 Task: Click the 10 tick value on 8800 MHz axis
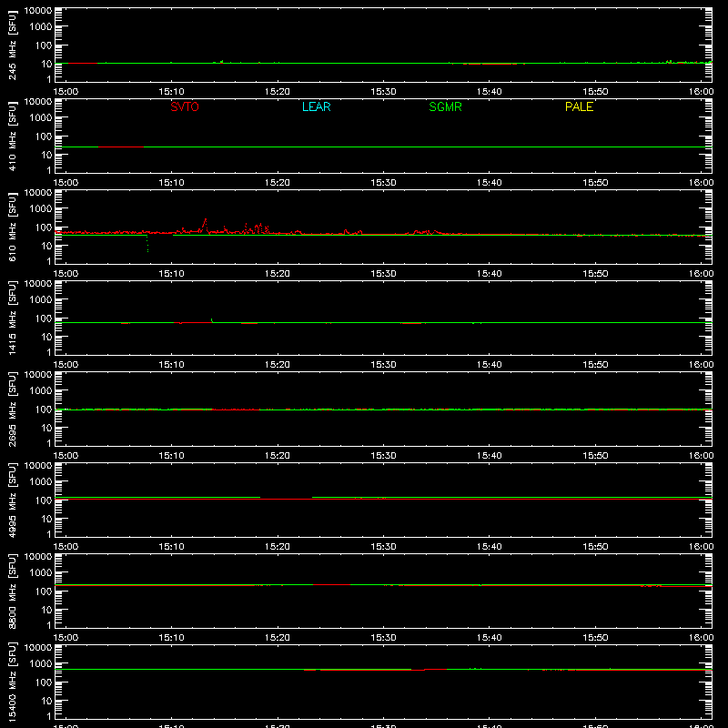click(x=46, y=610)
